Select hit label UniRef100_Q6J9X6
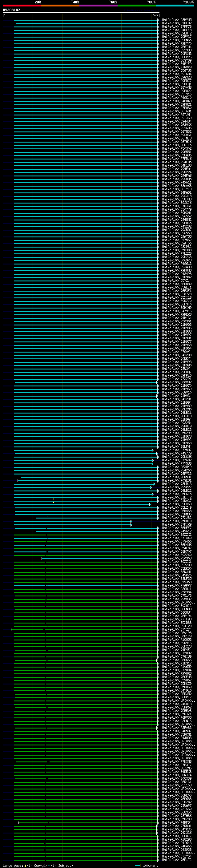The width and height of the screenshot is (197, 868). pyautogui.click(x=177, y=125)
